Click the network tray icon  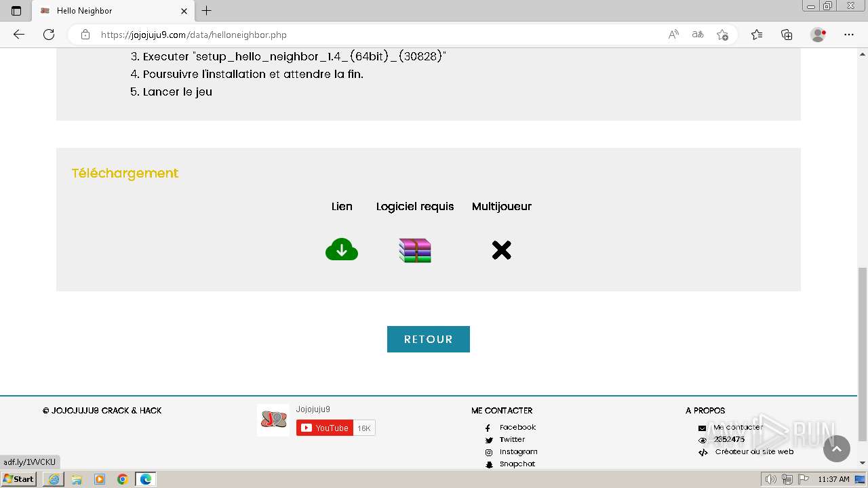787,479
